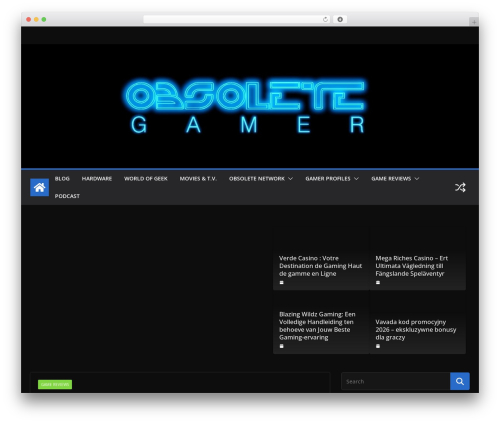
Task: Expand the Game Reviews submenu arrow
Action: (417, 179)
